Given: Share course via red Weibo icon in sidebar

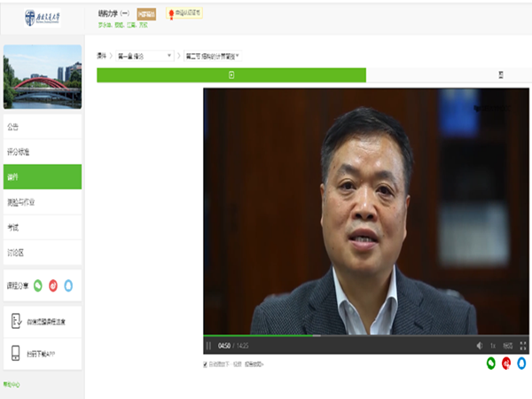Looking at the screenshot, I should 53,286.
